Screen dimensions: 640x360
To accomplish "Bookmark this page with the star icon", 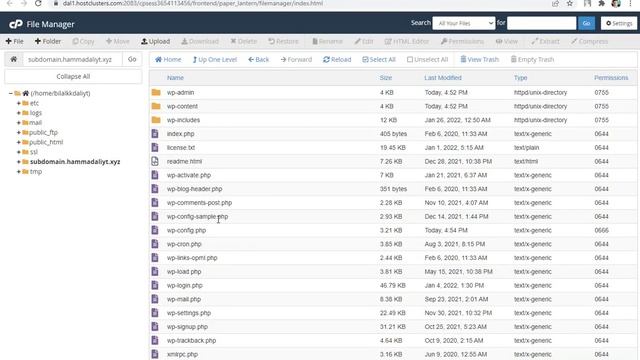I will point(570,3).
